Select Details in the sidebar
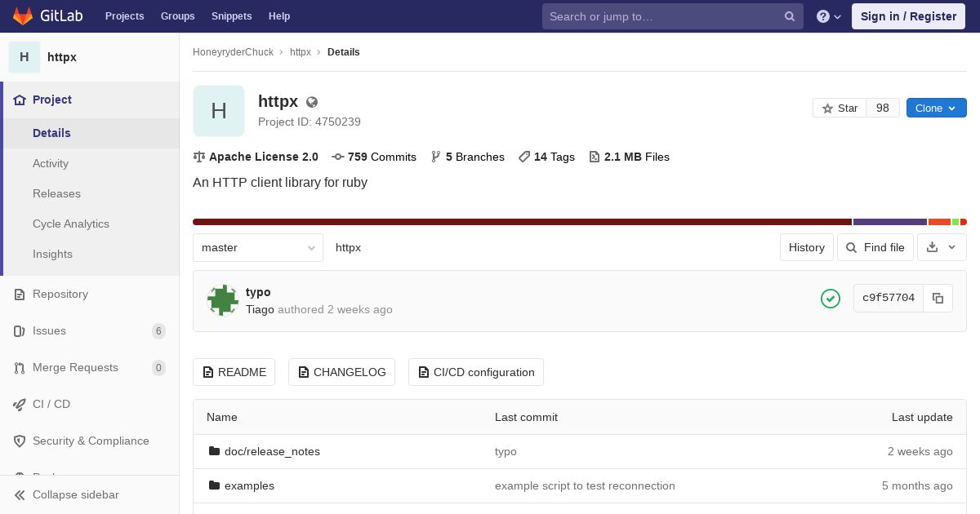Viewport: 980px width, 514px height. pyautogui.click(x=91, y=133)
